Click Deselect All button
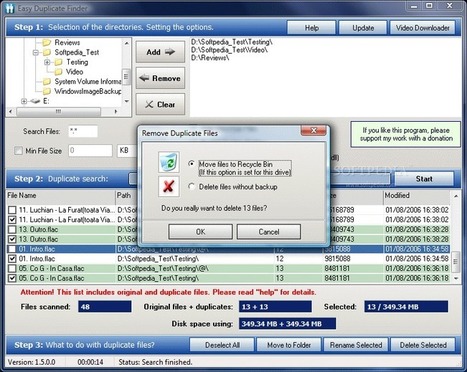Screen dimensions: 467x372 tap(222, 345)
